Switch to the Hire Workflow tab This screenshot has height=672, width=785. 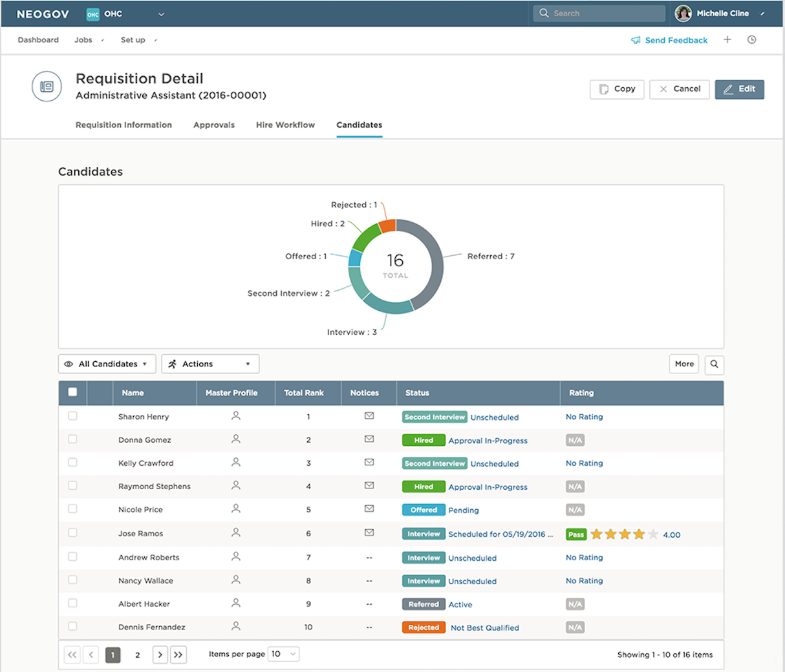click(x=285, y=125)
